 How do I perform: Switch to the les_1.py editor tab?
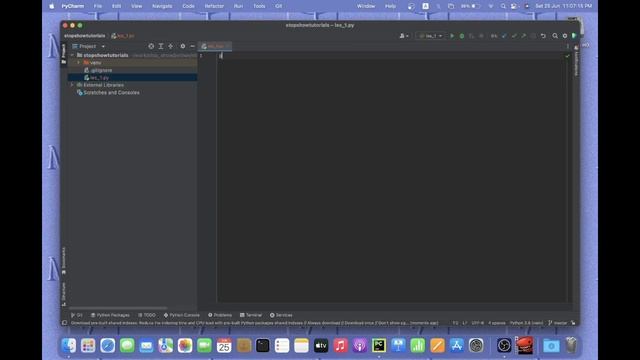click(x=215, y=46)
